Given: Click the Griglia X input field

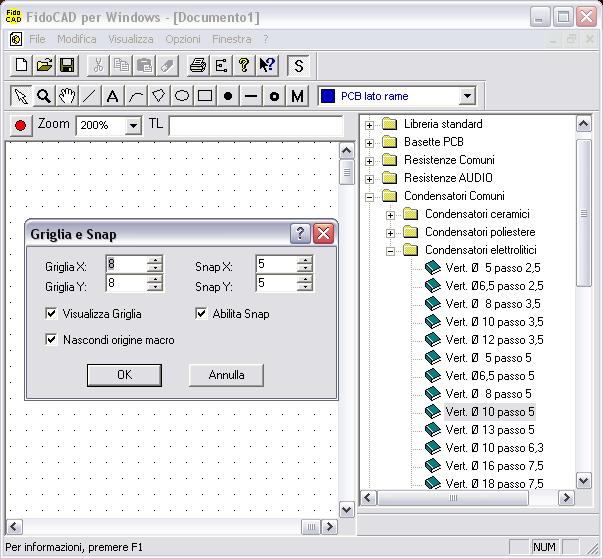Looking at the screenshot, I should coord(126,264).
